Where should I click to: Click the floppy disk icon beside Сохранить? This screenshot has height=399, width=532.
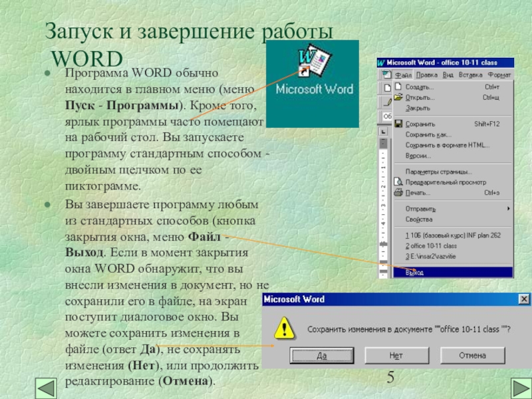(398, 124)
